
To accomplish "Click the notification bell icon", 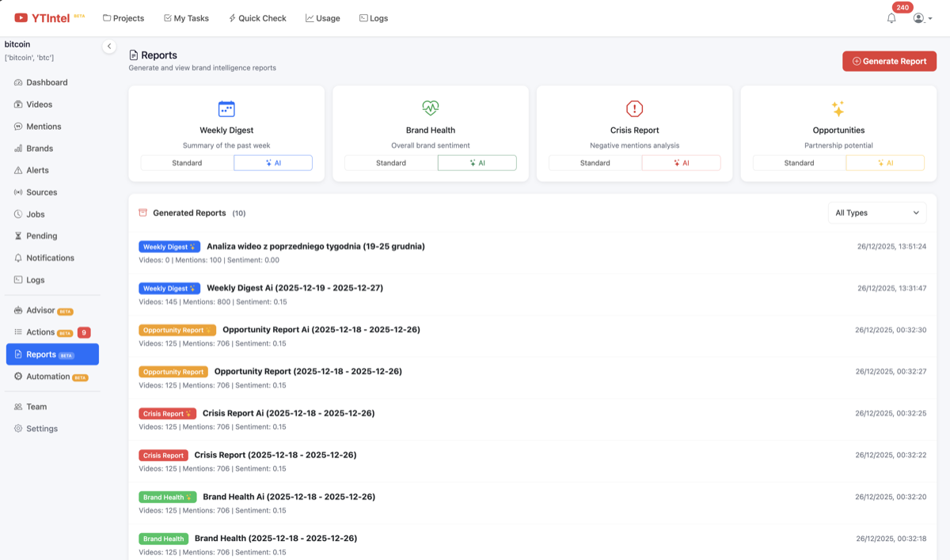I will coord(891,18).
